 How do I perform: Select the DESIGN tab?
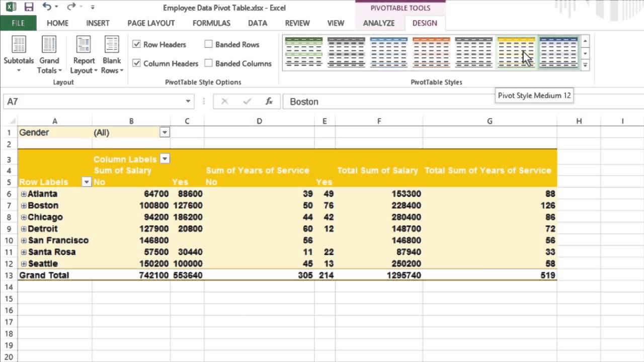pos(425,23)
